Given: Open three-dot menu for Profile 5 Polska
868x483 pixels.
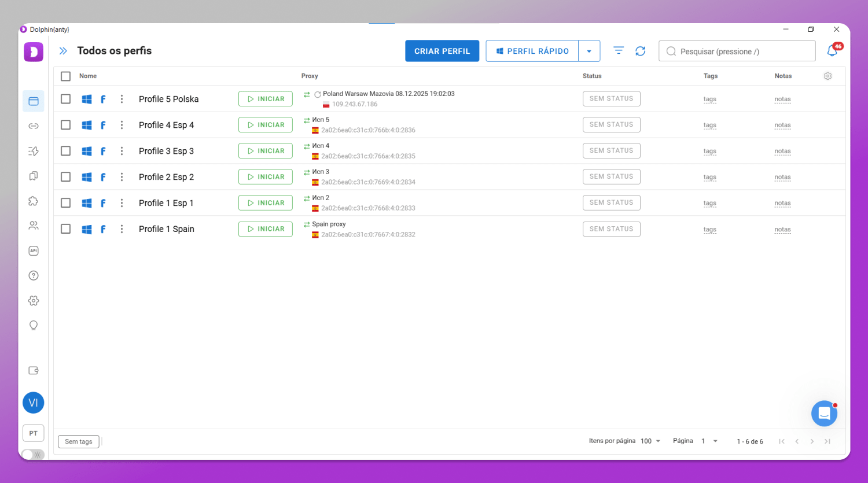Looking at the screenshot, I should [x=122, y=99].
